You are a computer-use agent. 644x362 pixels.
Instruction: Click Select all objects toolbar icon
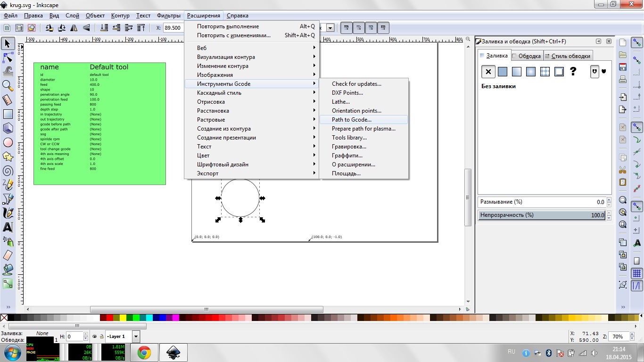[x=8, y=28]
